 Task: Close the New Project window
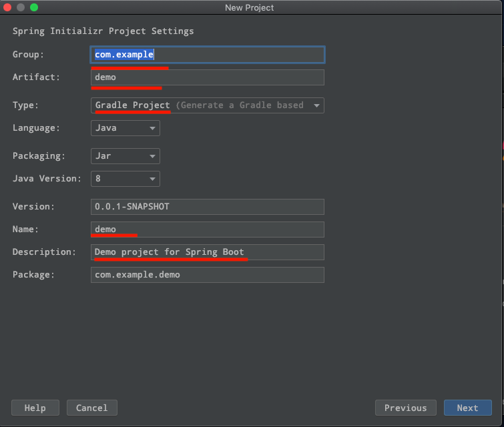7,7
